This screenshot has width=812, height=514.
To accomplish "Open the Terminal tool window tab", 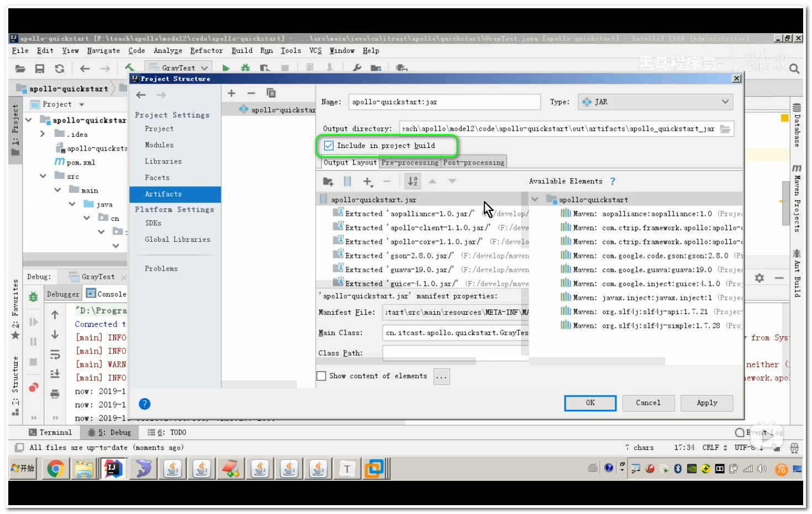I will coord(50,433).
